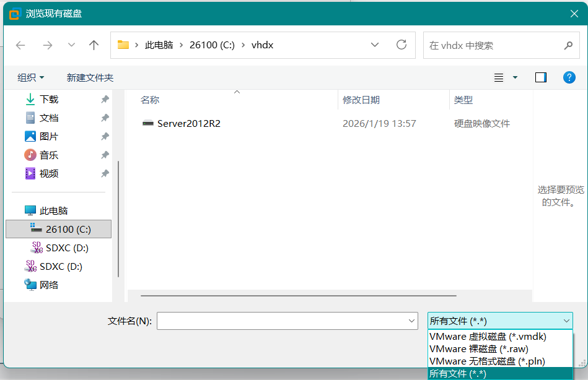Choose VMware 裸磁盘 (*.raw) filter option
Screen dimensions: 588x380
pyautogui.click(x=478, y=349)
